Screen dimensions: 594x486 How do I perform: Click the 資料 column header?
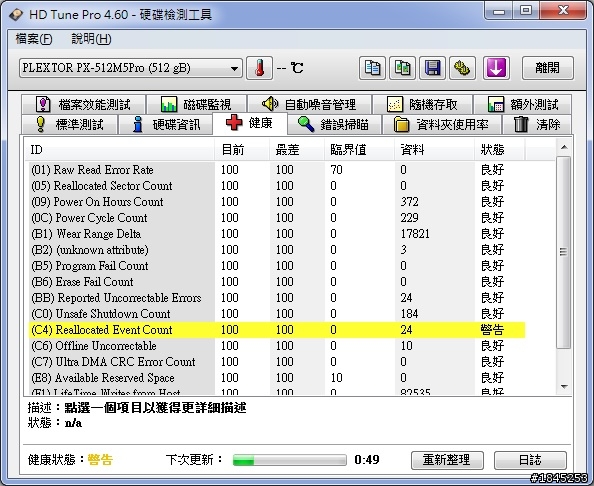coord(435,150)
